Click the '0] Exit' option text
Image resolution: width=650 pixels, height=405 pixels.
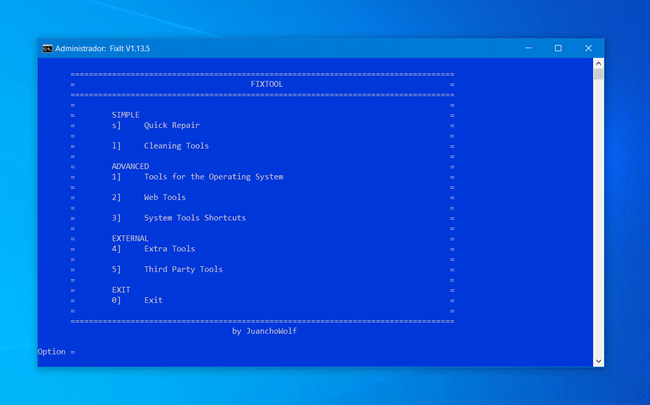coord(137,300)
